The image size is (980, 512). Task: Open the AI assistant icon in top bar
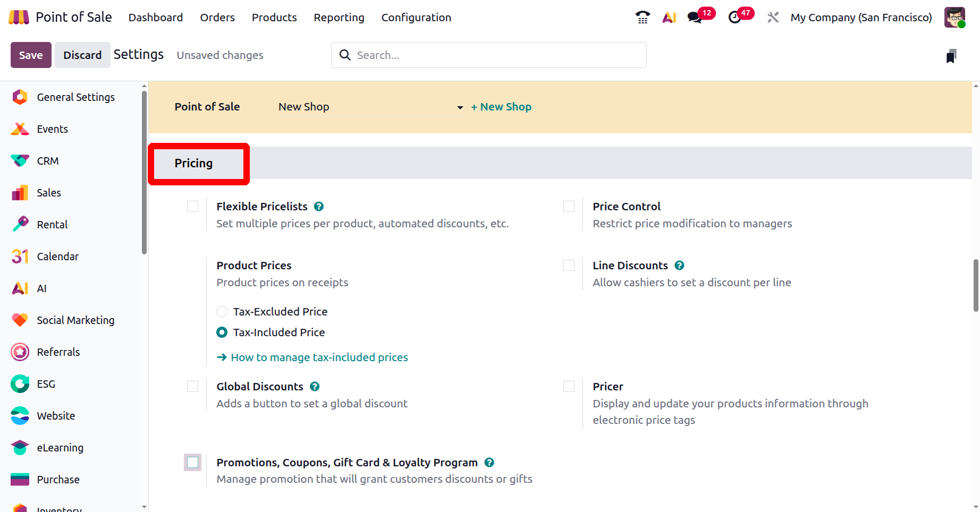click(x=669, y=18)
